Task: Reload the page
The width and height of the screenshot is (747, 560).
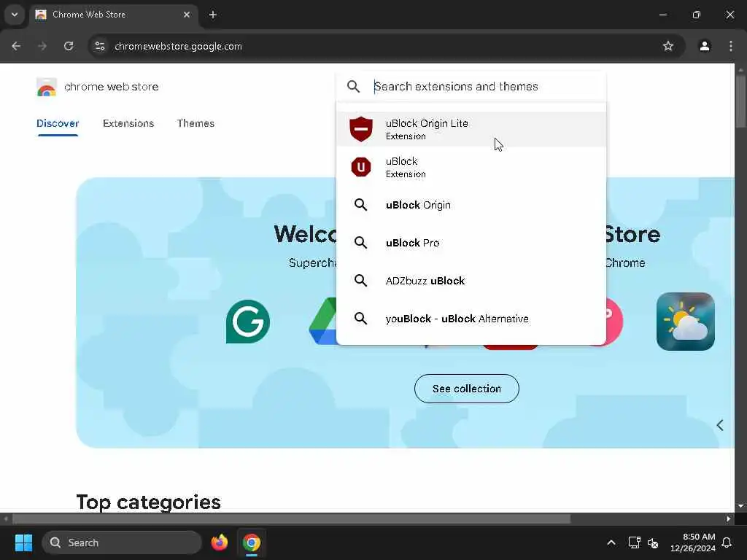Action: [69, 46]
